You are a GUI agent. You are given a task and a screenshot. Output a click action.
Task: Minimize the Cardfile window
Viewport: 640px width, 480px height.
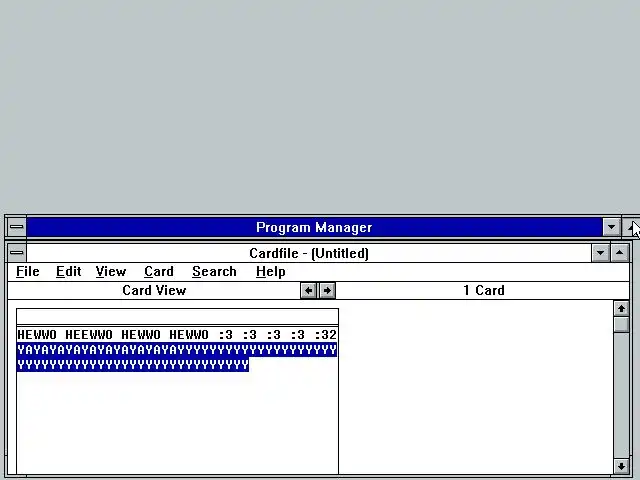(x=600, y=253)
